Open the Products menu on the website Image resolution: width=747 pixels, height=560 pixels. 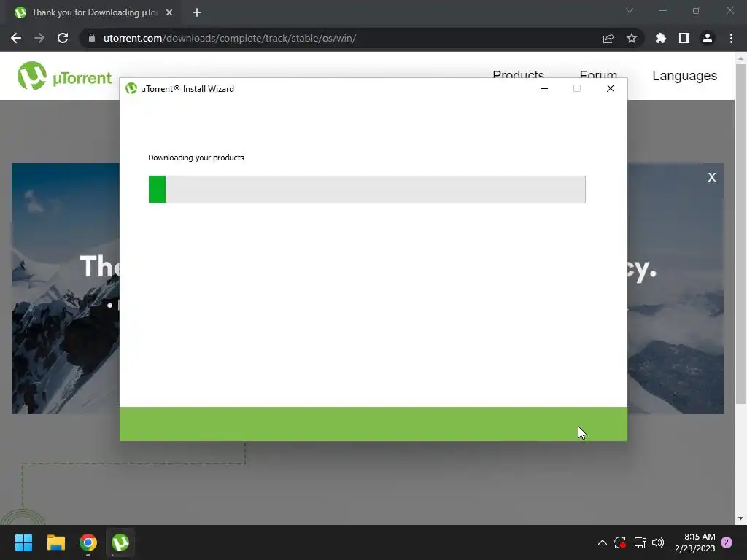click(519, 75)
